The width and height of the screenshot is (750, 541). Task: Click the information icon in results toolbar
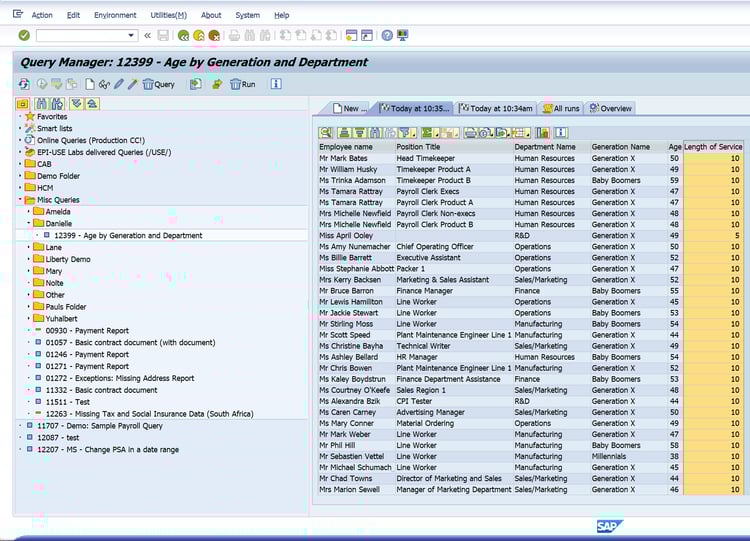[561, 132]
